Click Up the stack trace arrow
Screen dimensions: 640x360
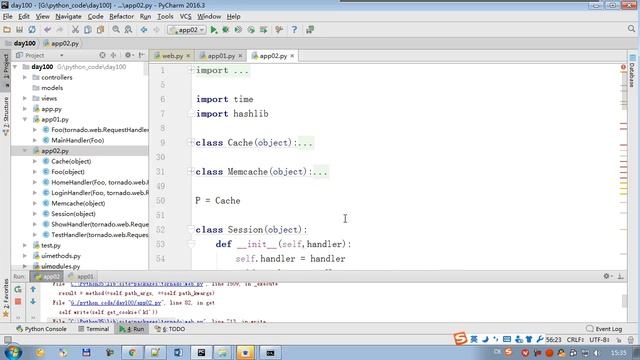click(33, 289)
